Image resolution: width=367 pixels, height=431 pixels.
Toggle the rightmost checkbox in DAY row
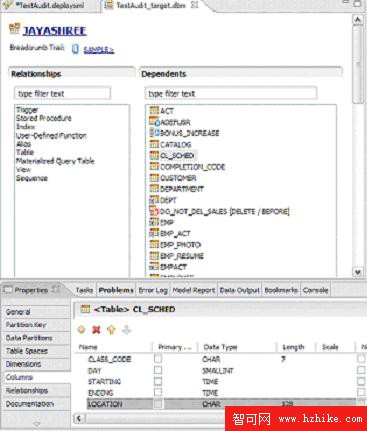click(x=361, y=370)
